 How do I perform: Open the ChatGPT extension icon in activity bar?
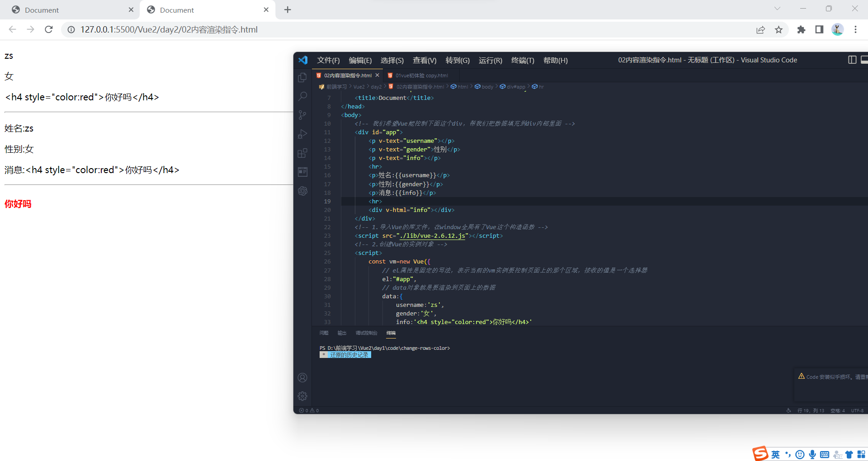(302, 191)
